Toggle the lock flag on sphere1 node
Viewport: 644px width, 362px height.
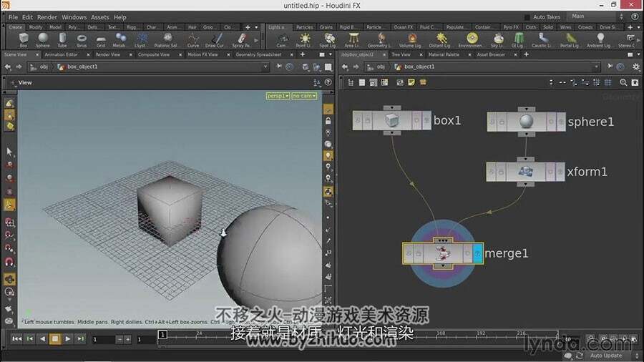click(x=502, y=122)
